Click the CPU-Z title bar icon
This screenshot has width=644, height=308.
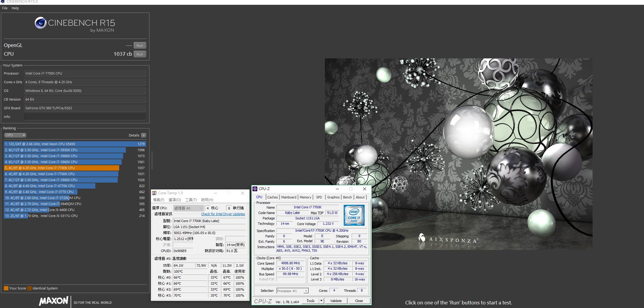point(255,189)
